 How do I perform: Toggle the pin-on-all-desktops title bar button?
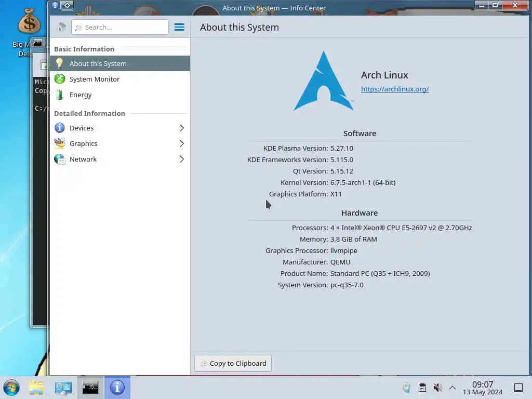(67, 5)
